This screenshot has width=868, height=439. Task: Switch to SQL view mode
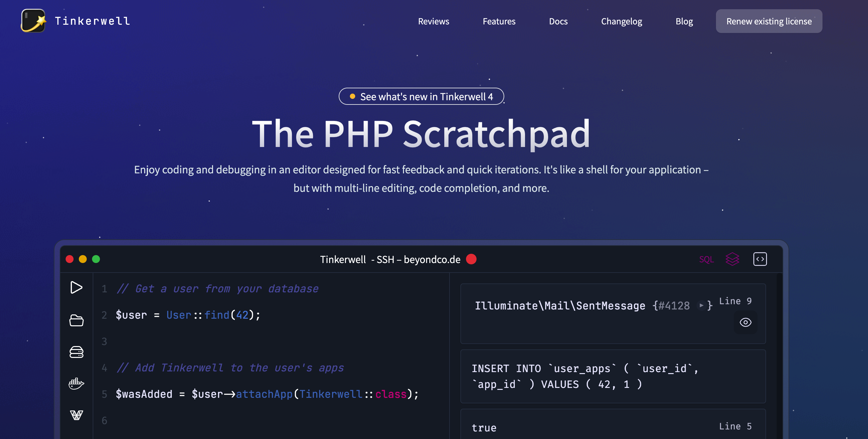pyautogui.click(x=706, y=259)
